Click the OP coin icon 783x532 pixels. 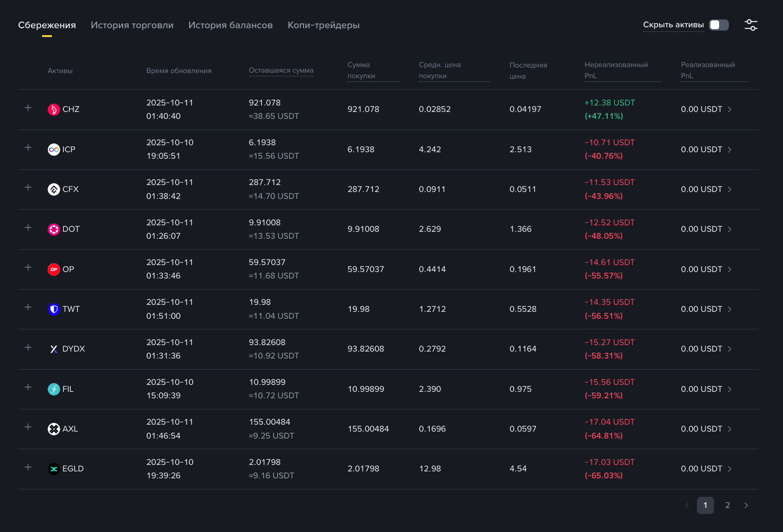click(x=54, y=269)
